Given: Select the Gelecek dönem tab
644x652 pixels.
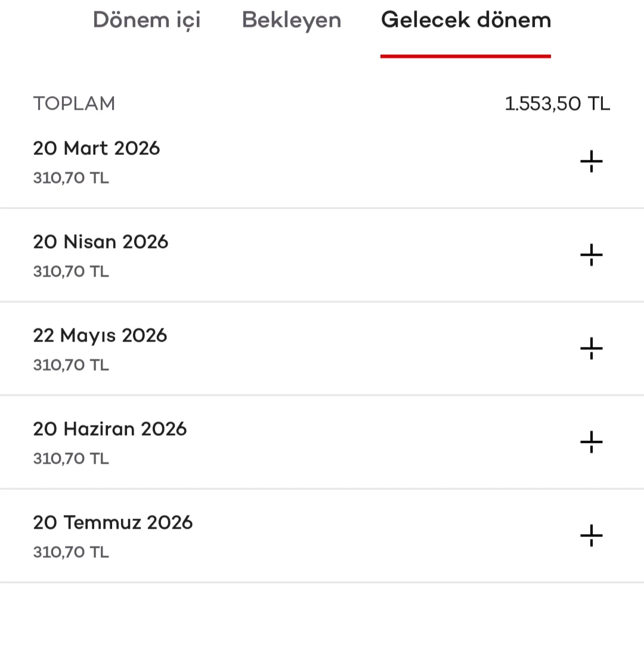Looking at the screenshot, I should (466, 20).
